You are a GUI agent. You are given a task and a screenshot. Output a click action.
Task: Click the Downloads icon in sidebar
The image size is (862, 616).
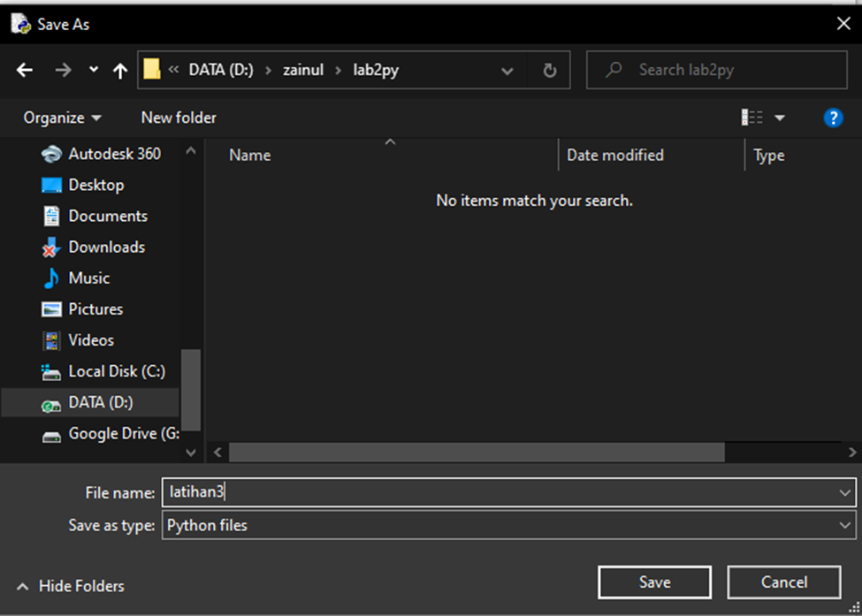pos(51,247)
